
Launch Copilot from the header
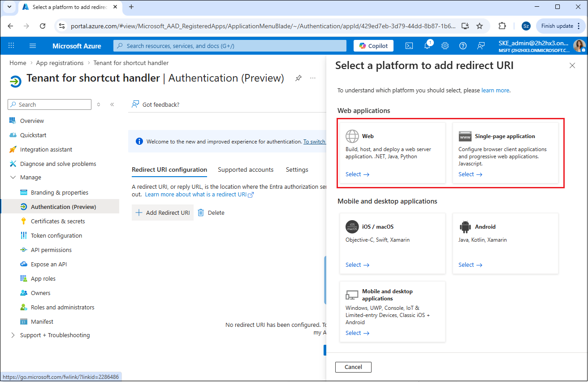tap(373, 46)
